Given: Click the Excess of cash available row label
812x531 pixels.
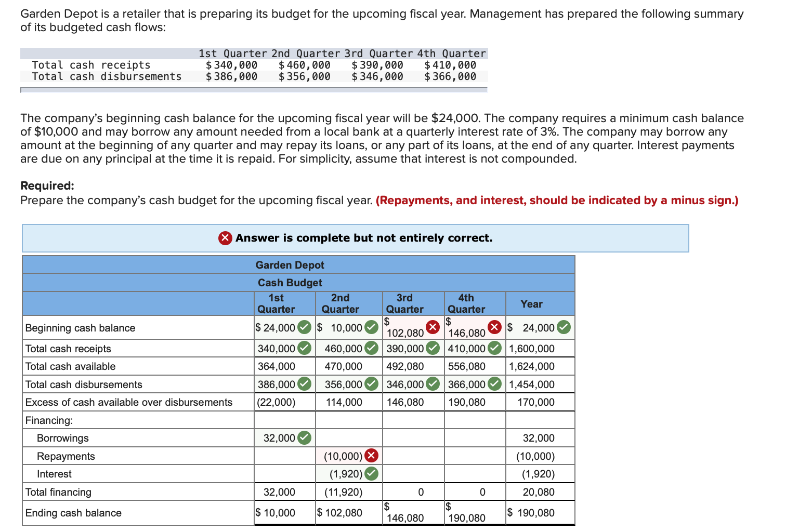Looking at the screenshot, I should pyautogui.click(x=129, y=402).
